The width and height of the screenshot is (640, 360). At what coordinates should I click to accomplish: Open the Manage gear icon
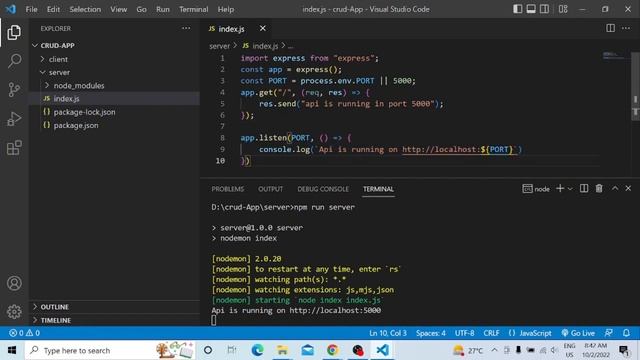point(14,312)
